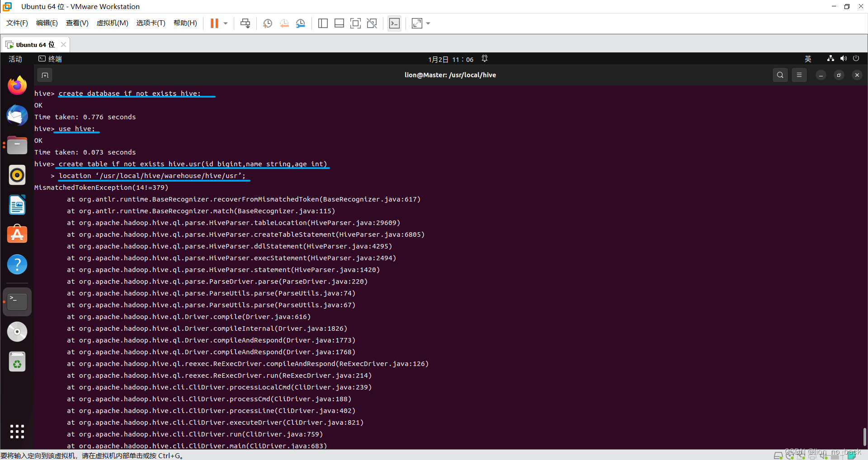The image size is (868, 460).
Task: Take a snapshot of the virtual machine
Action: click(x=268, y=23)
